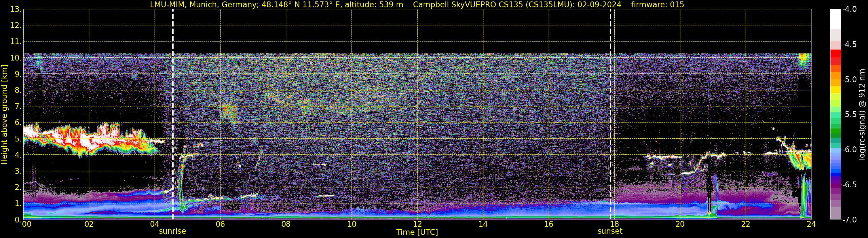Click the x-axis tick label '20'
Screen dimensions: 868x238
(680, 224)
